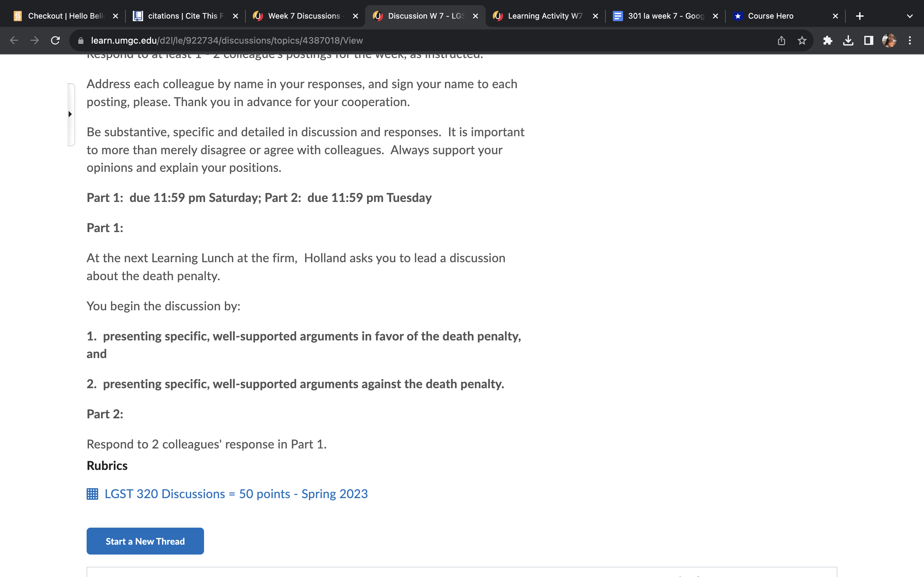The width and height of the screenshot is (924, 577).
Task: Close the citations Cite This tab
Action: pos(235,16)
